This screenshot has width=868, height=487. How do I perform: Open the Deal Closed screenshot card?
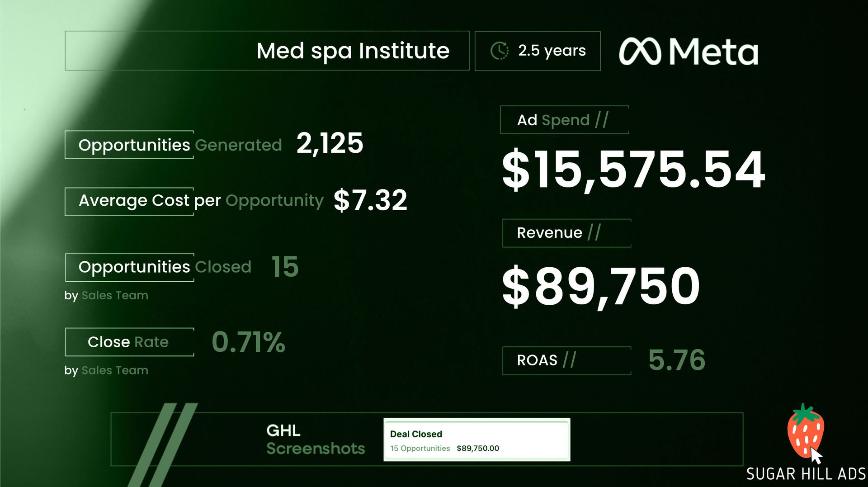(x=476, y=440)
